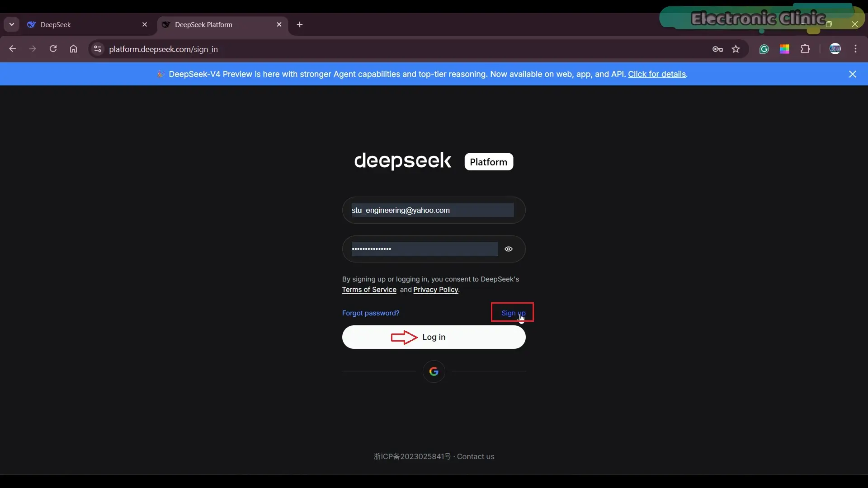Close the DeepSeek Platform tab
Image resolution: width=868 pixels, height=488 pixels.
click(279, 24)
